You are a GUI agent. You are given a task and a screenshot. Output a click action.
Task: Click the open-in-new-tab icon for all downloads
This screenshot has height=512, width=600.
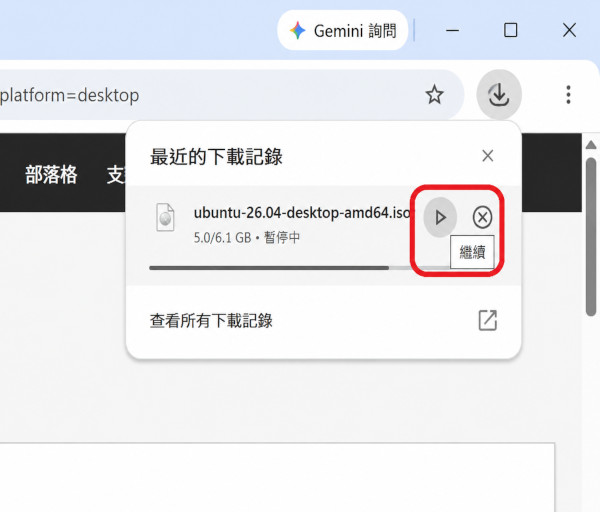click(x=488, y=320)
